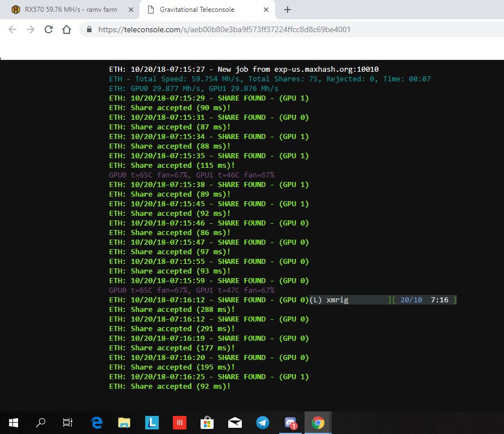
Task: Switch to Chrome on the taskbar
Action: tap(318, 423)
